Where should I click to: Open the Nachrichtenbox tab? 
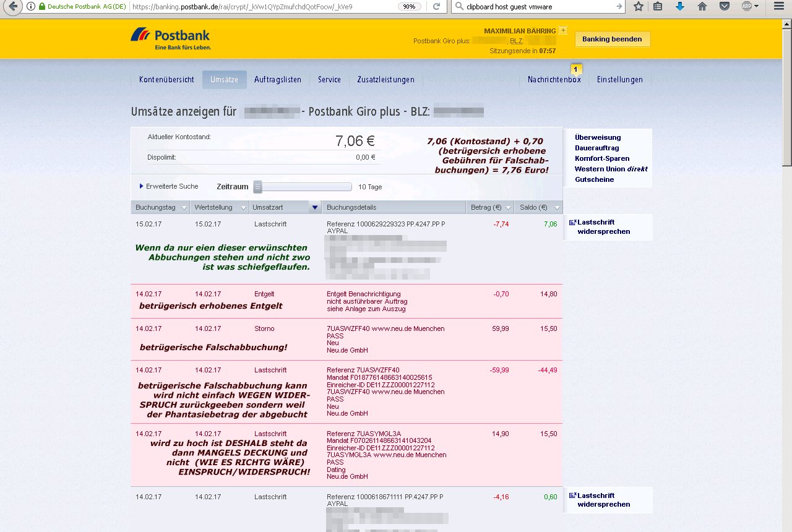point(554,80)
